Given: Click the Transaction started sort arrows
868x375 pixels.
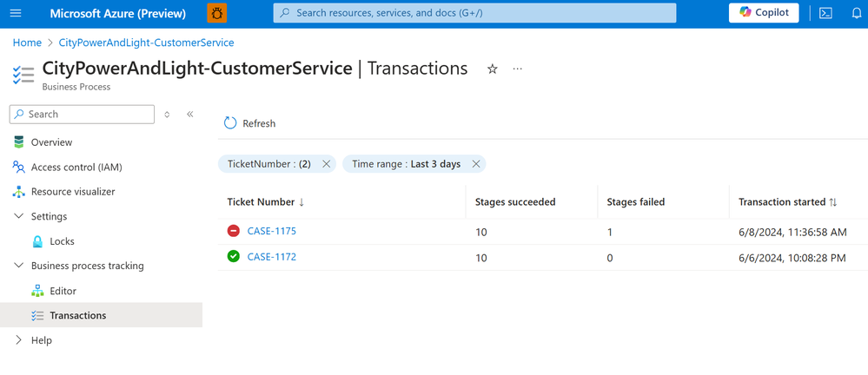Looking at the screenshot, I should coord(832,202).
